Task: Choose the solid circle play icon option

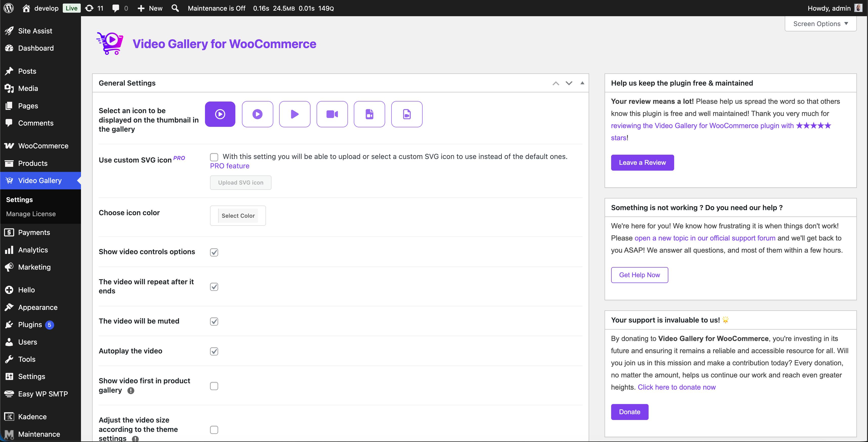Action: [x=257, y=114]
